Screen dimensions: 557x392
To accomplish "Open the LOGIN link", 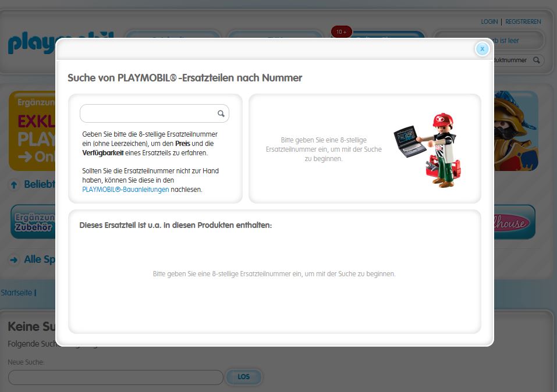I will click(489, 22).
